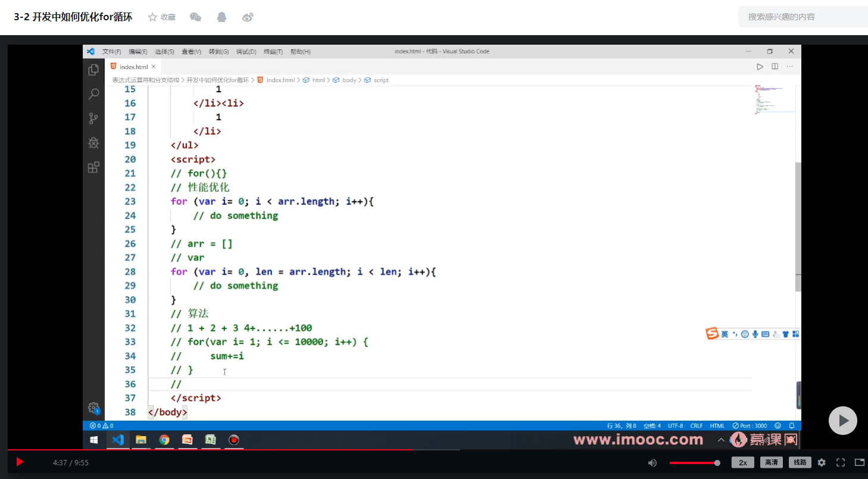Click the body breadcrumb
The image size is (868, 479).
(x=349, y=80)
